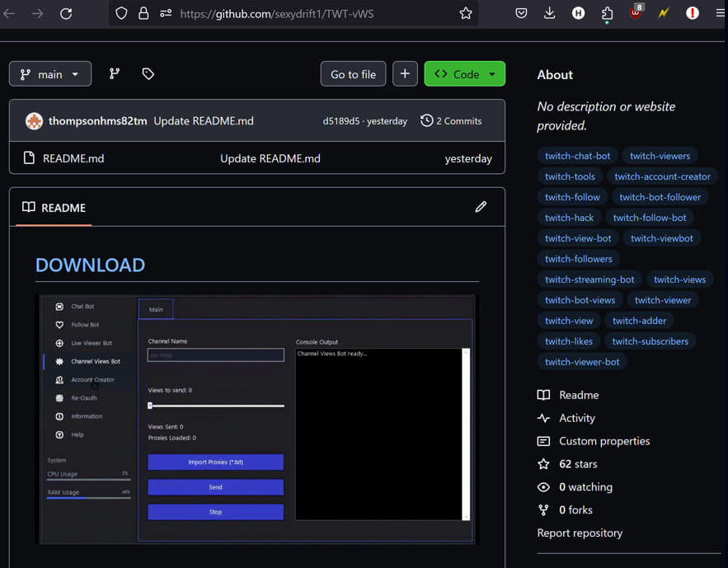The width and height of the screenshot is (728, 568).
Task: Open the twitch-viewbot topic
Action: coord(661,238)
